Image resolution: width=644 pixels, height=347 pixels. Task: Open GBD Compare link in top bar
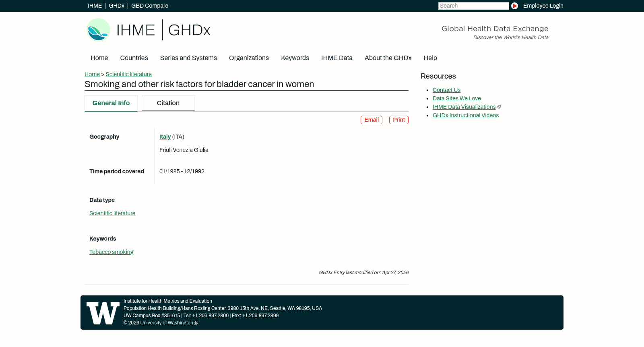pyautogui.click(x=150, y=6)
